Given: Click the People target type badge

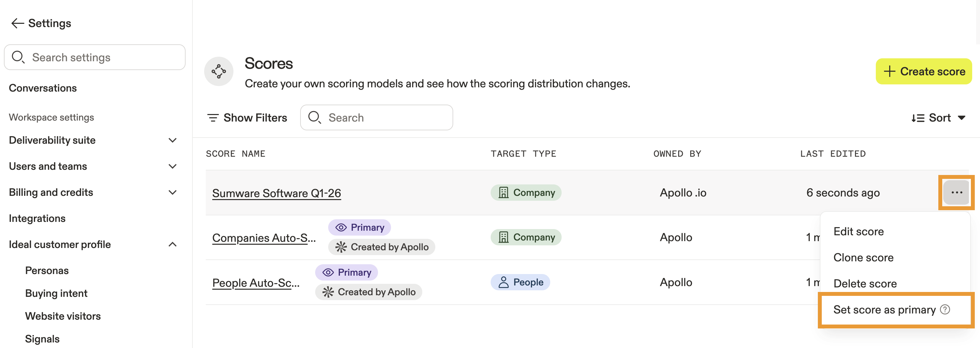Looking at the screenshot, I should tap(520, 282).
